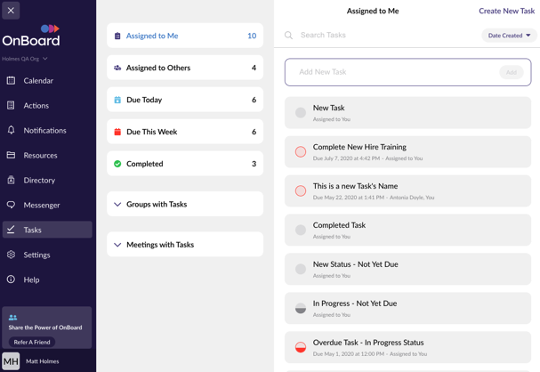Open the In Progress - Not Yet Due title
This screenshot has width=540, height=372.
355,303
